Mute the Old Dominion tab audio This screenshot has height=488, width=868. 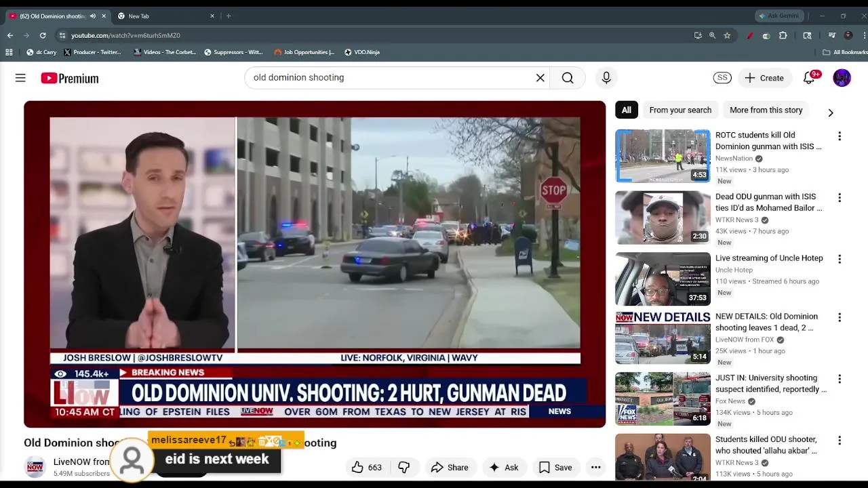tap(93, 16)
